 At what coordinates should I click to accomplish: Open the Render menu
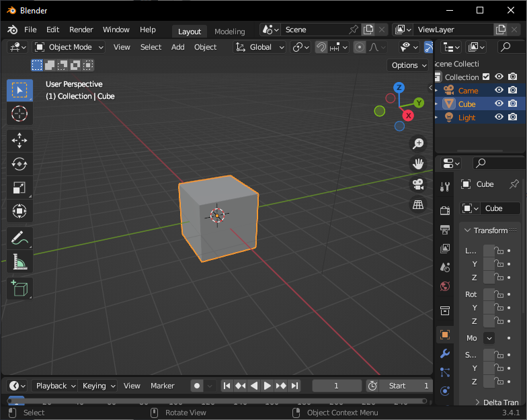coord(81,30)
